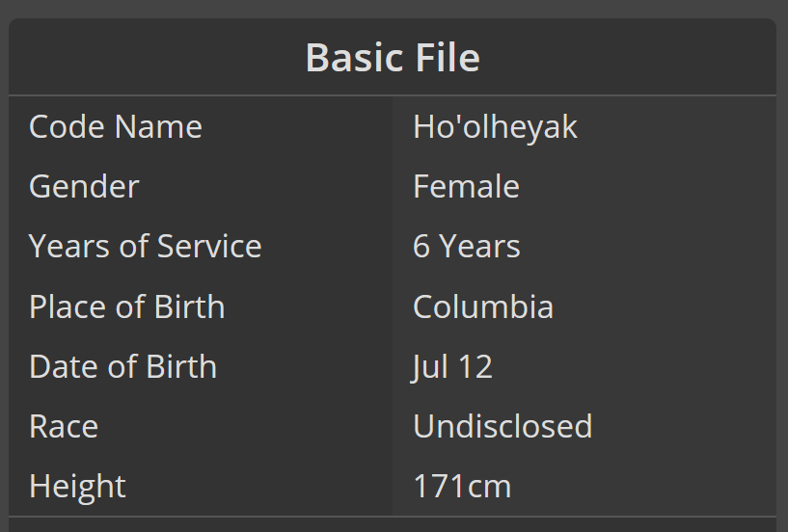Click the 171cm height value
The height and width of the screenshot is (532, 788).
[x=462, y=487]
